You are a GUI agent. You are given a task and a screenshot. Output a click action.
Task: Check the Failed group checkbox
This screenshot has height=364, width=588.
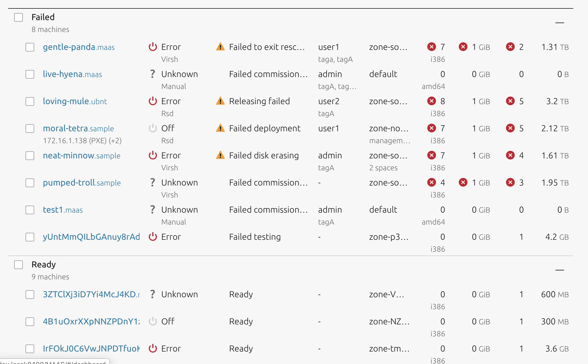(18, 17)
